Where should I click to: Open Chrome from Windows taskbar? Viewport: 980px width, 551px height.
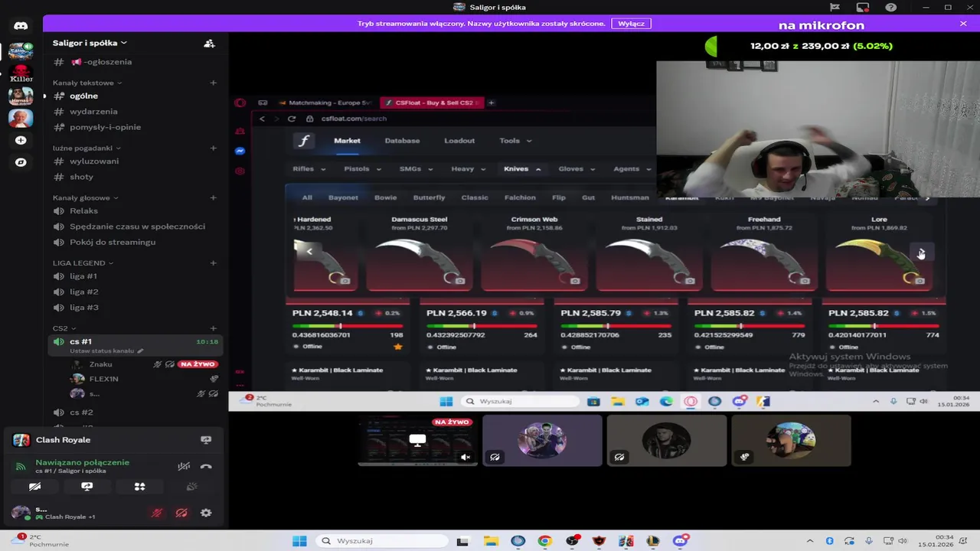(x=544, y=541)
